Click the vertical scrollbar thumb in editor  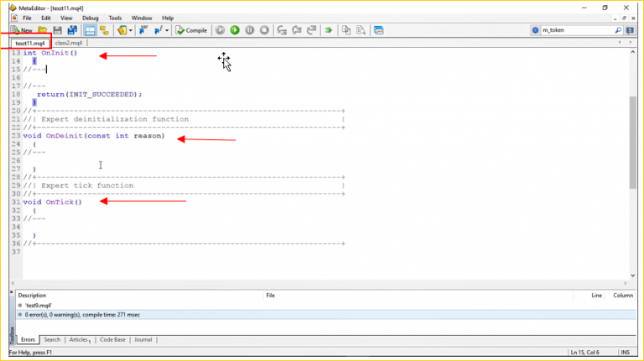coord(632,142)
